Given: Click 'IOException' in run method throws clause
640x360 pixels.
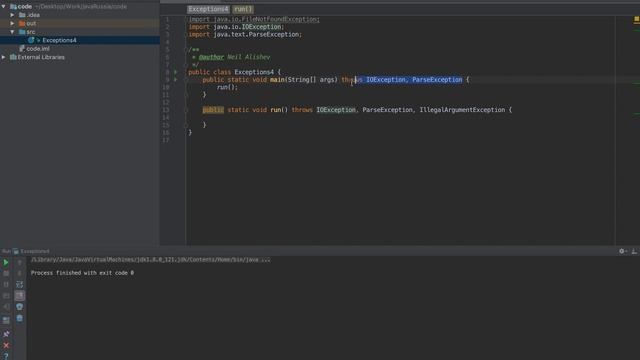Looking at the screenshot, I should coord(336,110).
